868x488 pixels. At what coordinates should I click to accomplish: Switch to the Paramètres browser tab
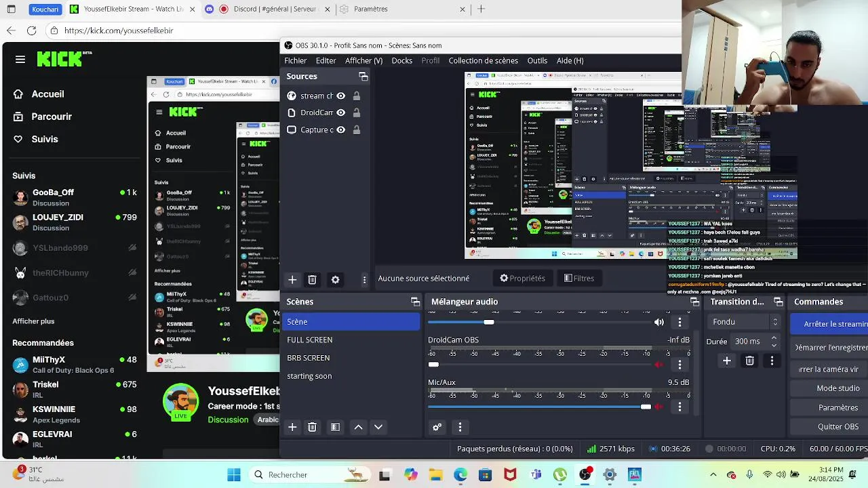[x=401, y=9]
